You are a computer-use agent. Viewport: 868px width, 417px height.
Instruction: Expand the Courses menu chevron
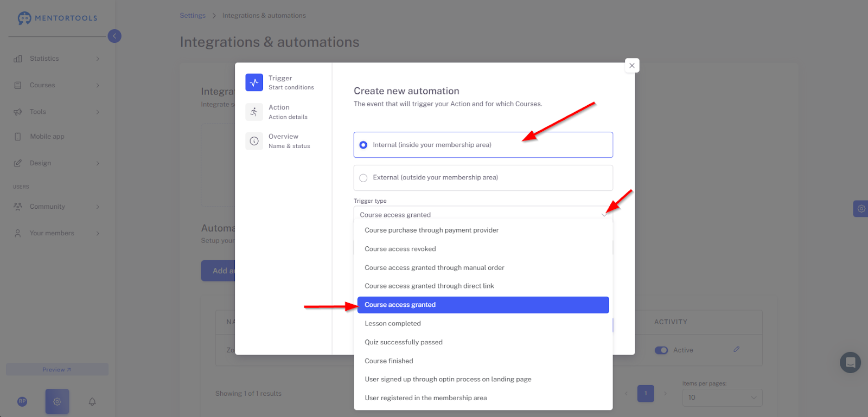[x=98, y=85]
